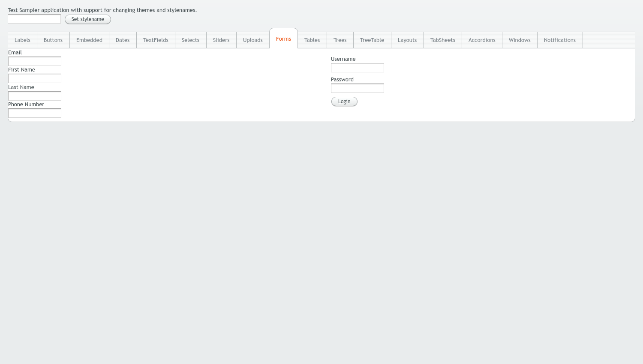Focus the stylename text field

[x=34, y=19]
